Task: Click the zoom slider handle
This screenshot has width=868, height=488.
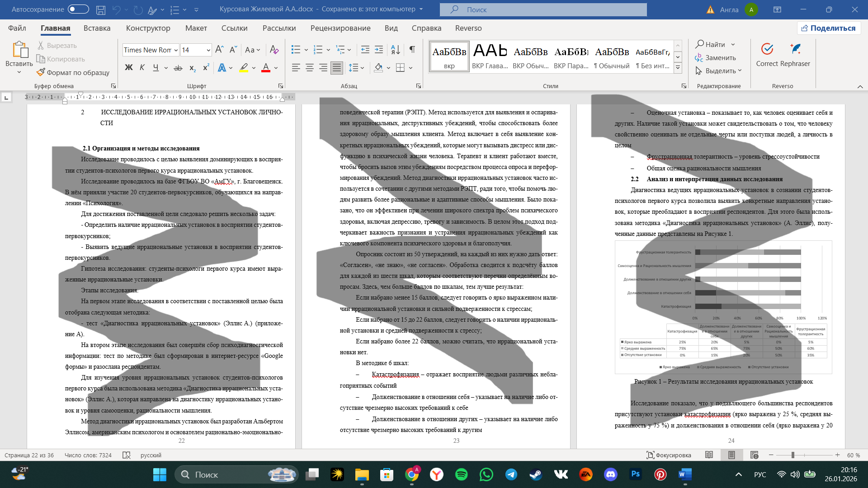Action: pos(793,455)
